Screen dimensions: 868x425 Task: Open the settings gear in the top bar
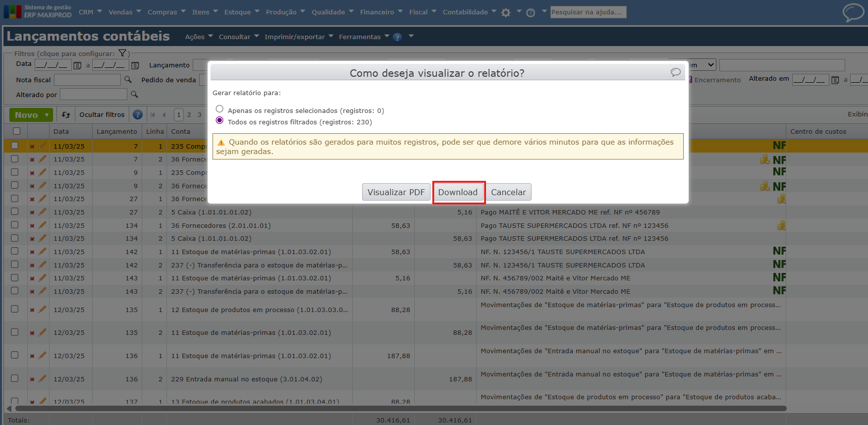click(x=505, y=13)
